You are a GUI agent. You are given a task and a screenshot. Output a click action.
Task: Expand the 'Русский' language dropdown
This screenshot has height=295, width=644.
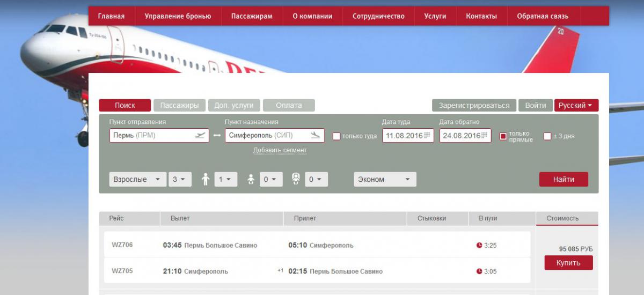pos(576,106)
